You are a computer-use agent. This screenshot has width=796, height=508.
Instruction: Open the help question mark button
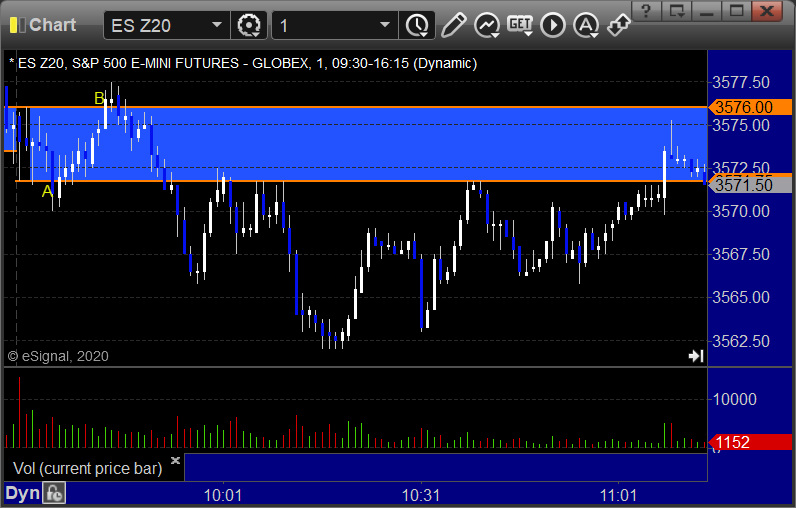point(646,11)
